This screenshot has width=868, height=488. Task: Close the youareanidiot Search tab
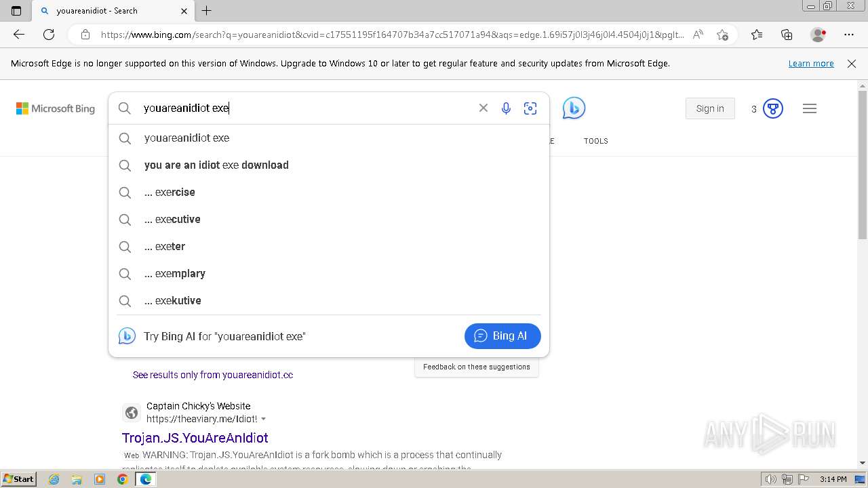184,11
